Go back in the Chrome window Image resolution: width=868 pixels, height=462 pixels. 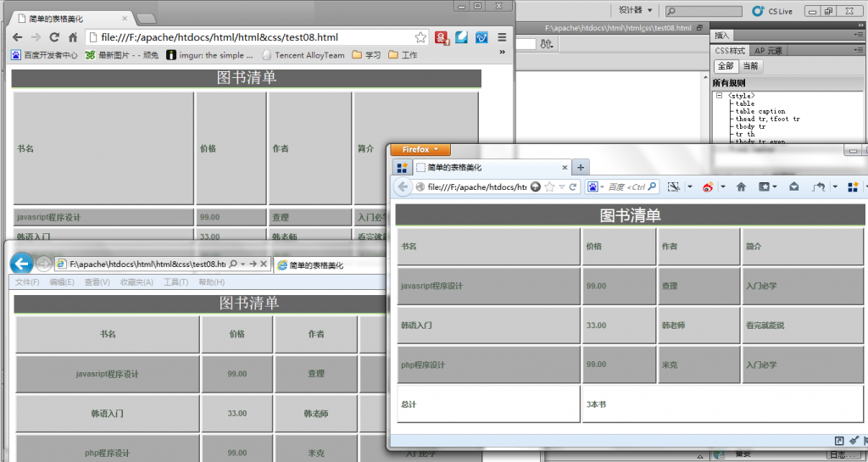point(18,37)
